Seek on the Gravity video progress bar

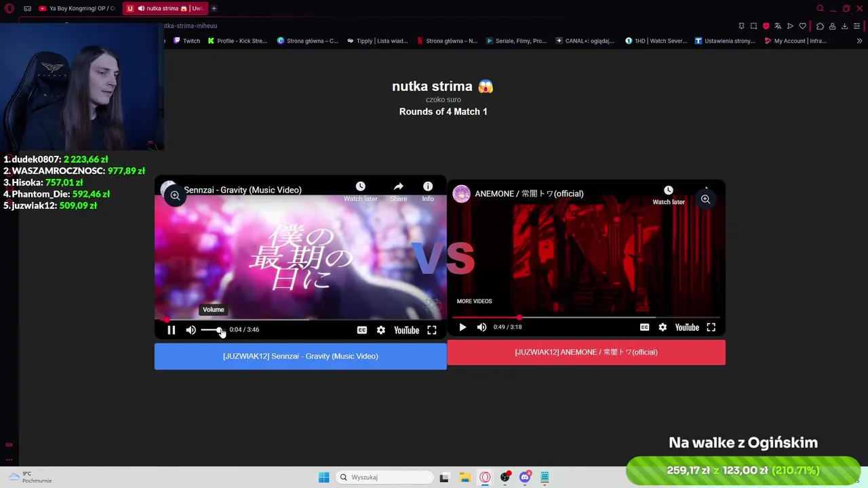[300, 319]
